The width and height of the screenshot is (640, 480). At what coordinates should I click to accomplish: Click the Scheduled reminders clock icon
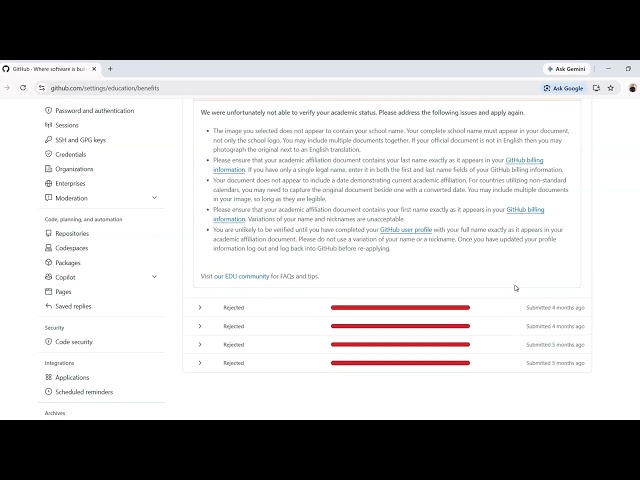point(49,392)
